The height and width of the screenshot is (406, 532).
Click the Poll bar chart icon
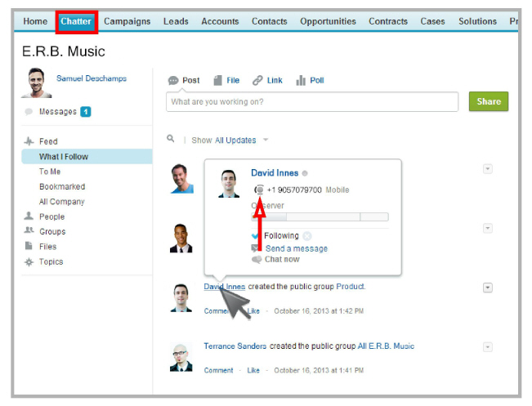[301, 80]
